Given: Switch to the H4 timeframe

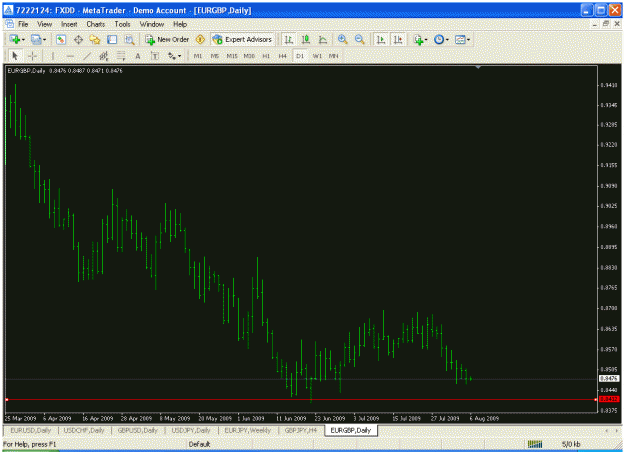Looking at the screenshot, I should (283, 56).
